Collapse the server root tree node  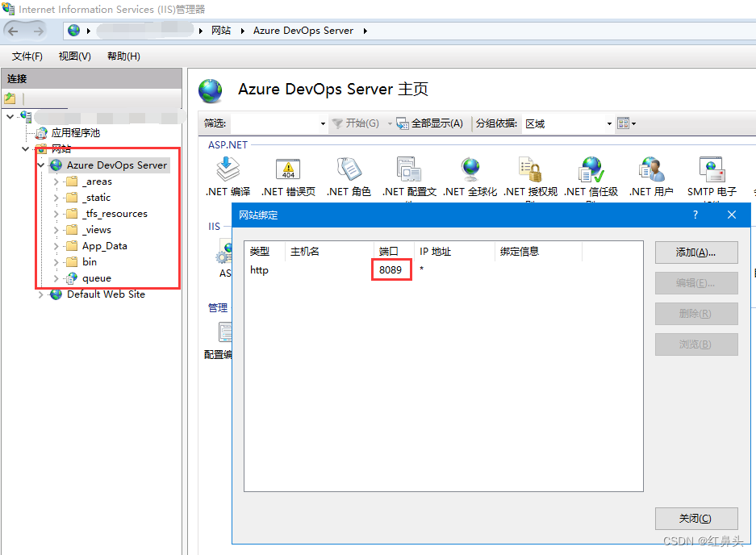point(10,116)
